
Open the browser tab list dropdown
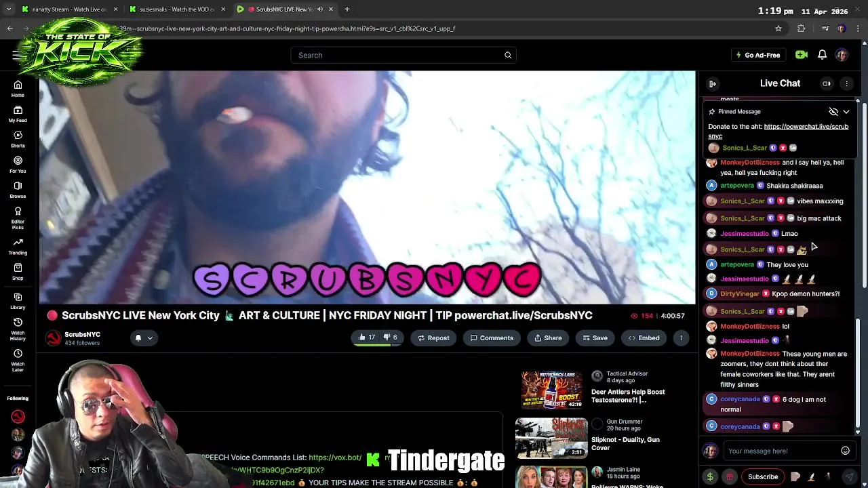[9, 9]
